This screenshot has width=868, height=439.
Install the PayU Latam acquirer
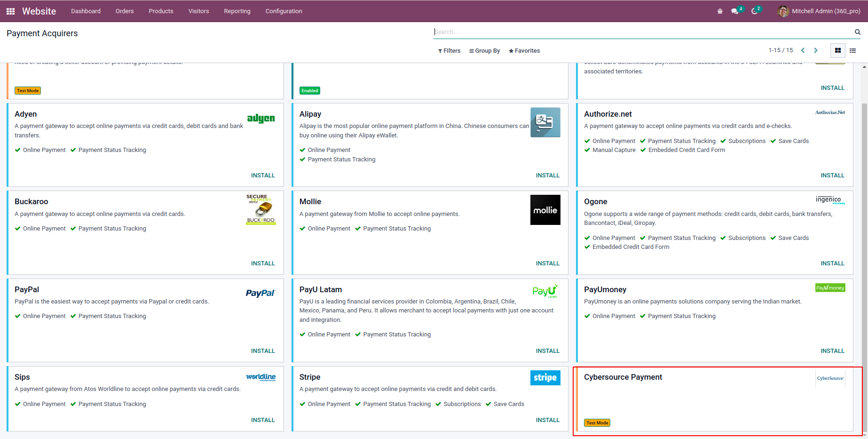coord(548,351)
